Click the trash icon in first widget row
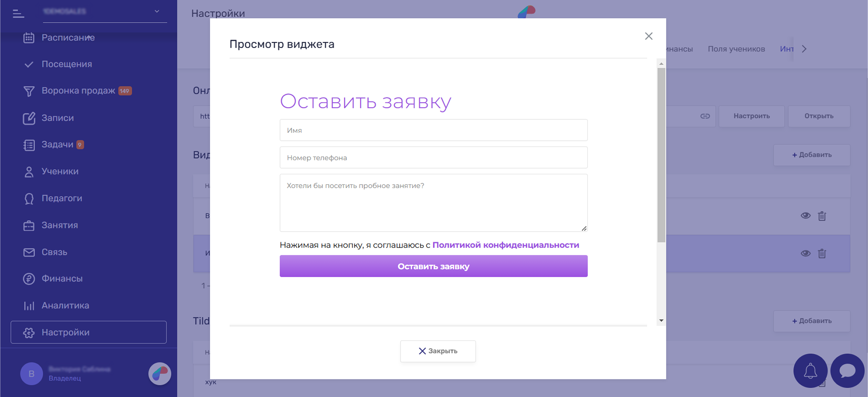 (822, 216)
